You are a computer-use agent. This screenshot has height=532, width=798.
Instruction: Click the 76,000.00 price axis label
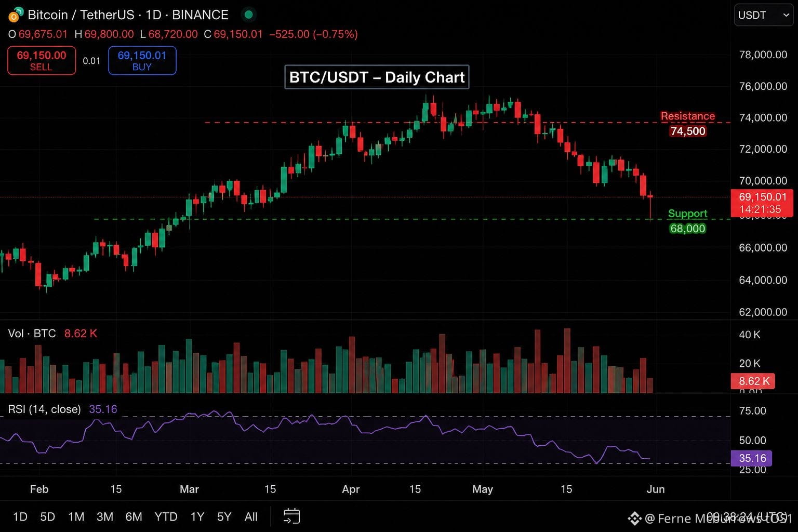click(x=763, y=86)
